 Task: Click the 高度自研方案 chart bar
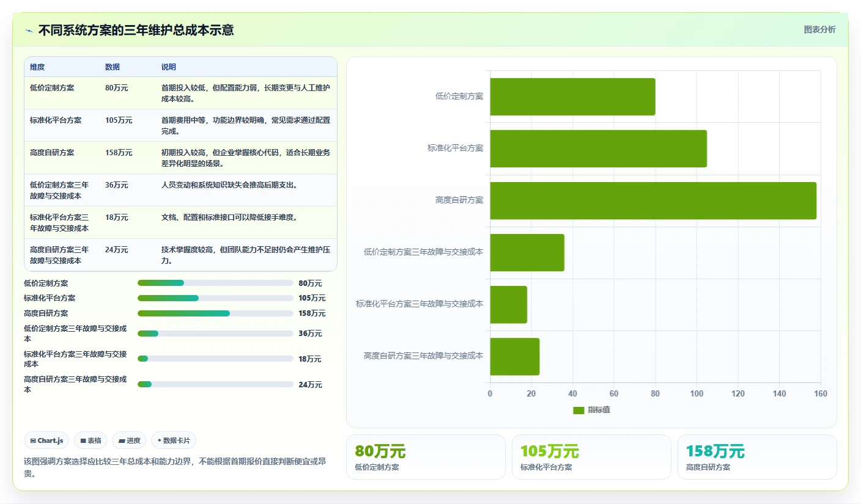[653, 200]
